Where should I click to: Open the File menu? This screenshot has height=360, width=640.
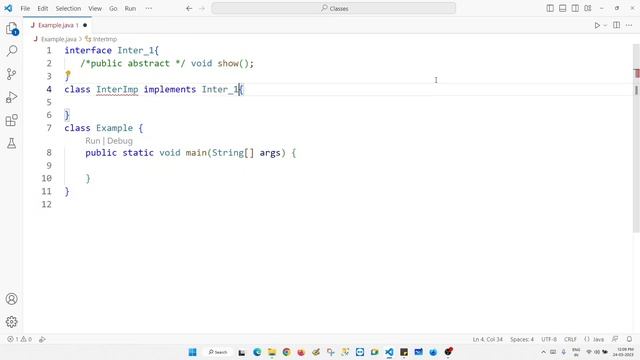coord(25,8)
